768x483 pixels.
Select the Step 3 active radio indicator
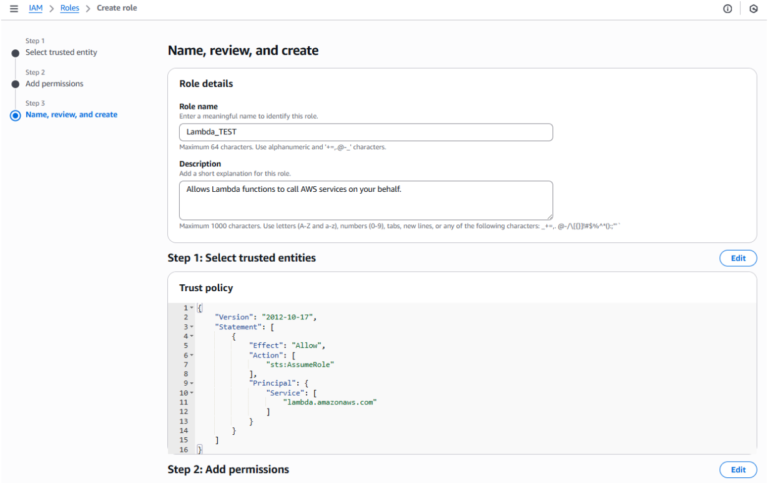pyautogui.click(x=15, y=115)
